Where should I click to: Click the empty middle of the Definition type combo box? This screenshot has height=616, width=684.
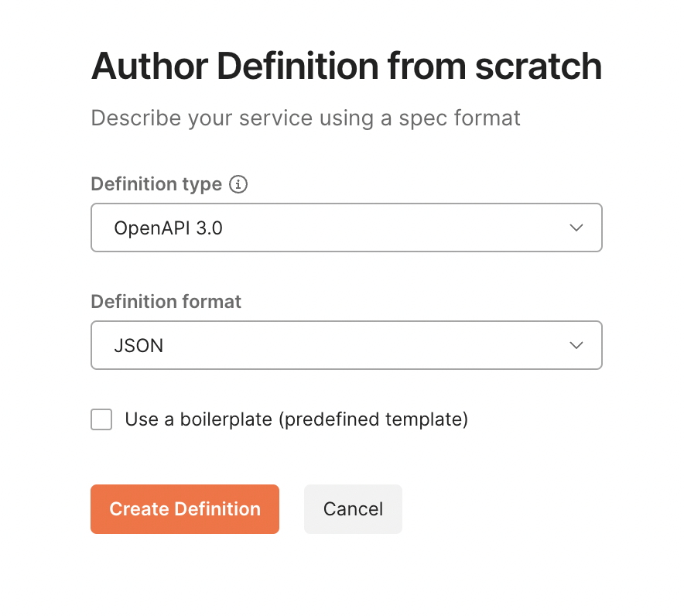(x=392, y=228)
